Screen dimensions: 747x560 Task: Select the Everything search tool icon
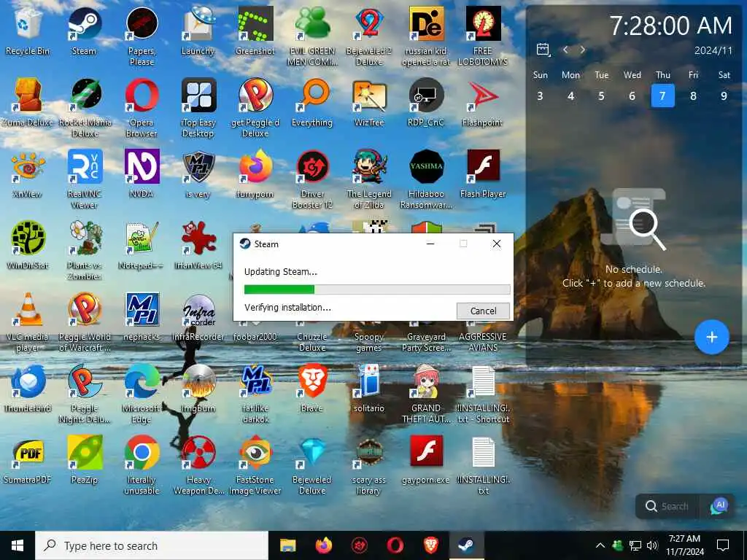pos(312,96)
